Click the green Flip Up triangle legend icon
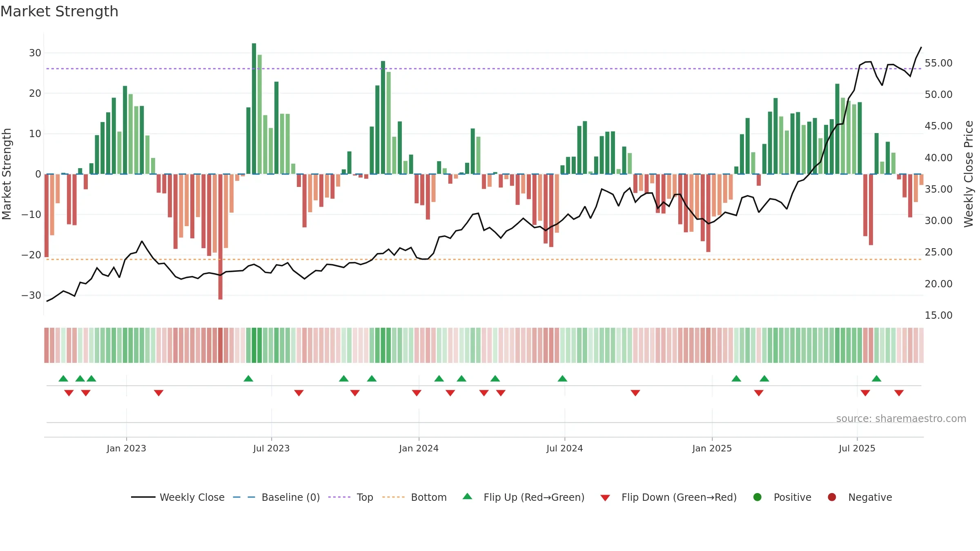 tap(468, 496)
